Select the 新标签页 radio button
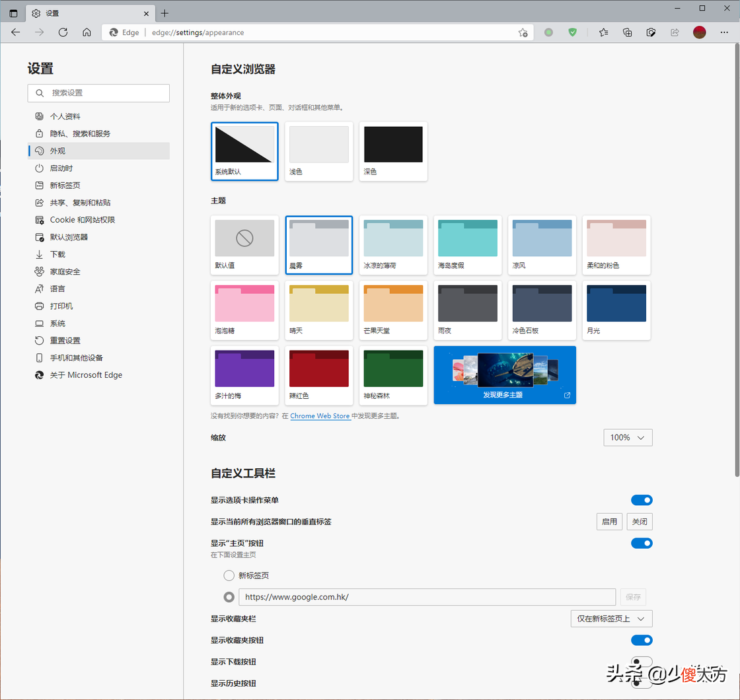Image resolution: width=740 pixels, height=700 pixels. point(229,575)
